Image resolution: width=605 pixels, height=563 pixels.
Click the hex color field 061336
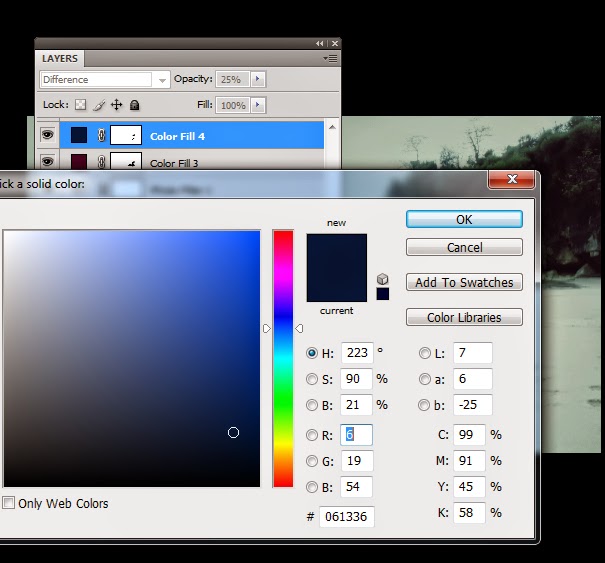point(346,517)
